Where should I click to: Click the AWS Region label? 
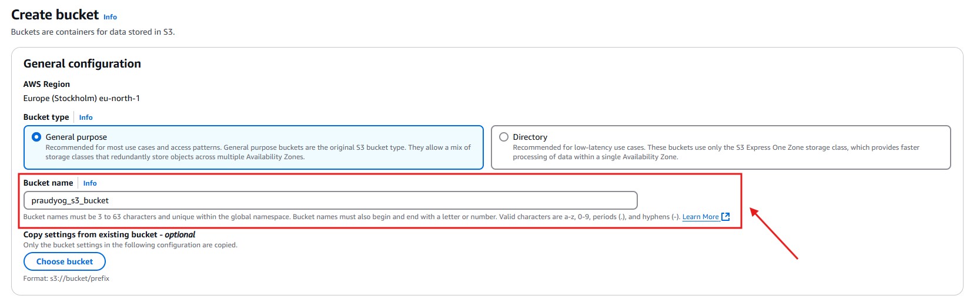[46, 84]
